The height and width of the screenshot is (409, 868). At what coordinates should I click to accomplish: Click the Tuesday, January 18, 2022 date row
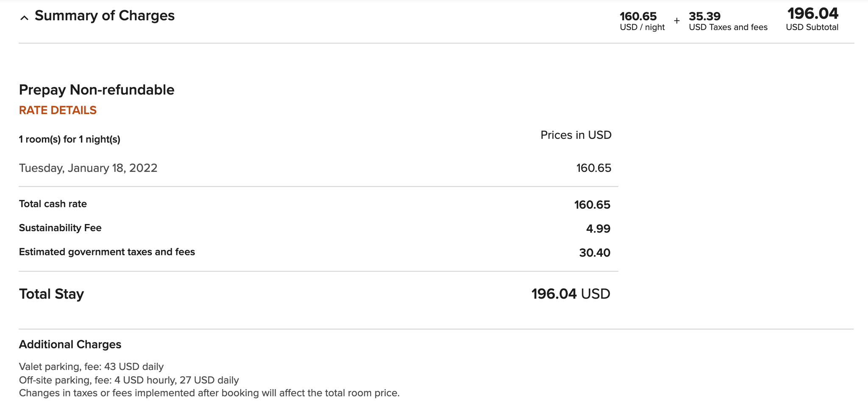87,168
